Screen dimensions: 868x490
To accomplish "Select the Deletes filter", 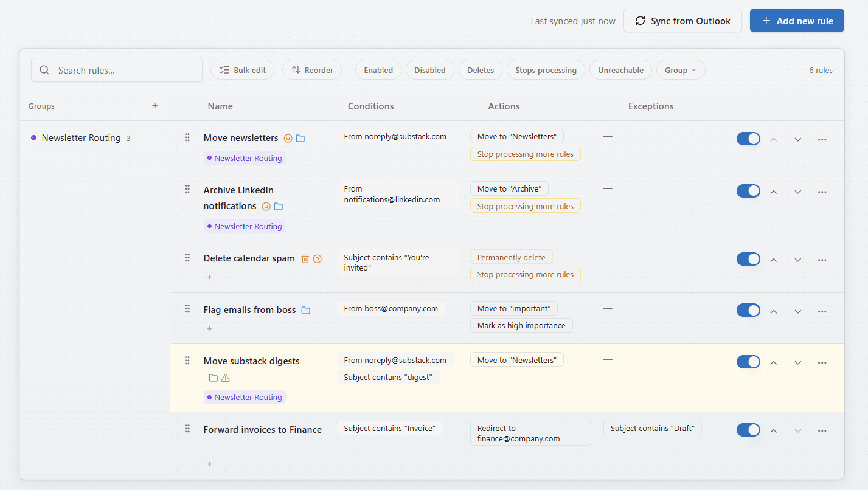I will click(480, 69).
